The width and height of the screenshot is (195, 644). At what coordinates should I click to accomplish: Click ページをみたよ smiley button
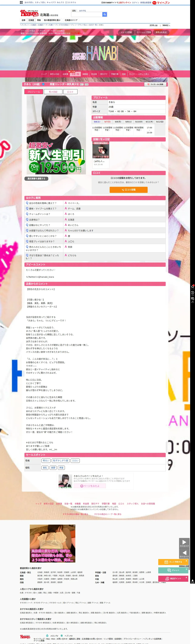(x=90, y=486)
